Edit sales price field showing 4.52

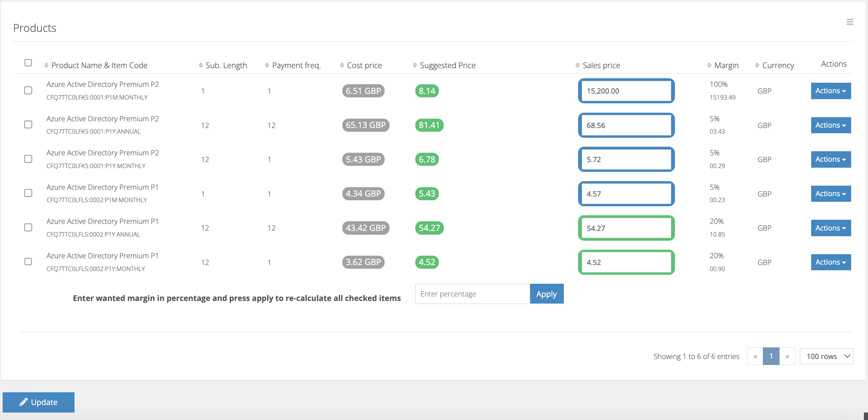626,262
